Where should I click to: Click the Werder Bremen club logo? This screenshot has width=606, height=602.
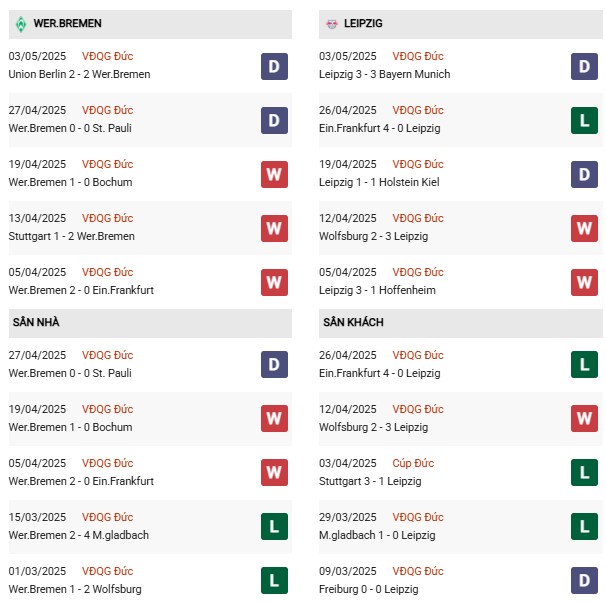(x=21, y=24)
